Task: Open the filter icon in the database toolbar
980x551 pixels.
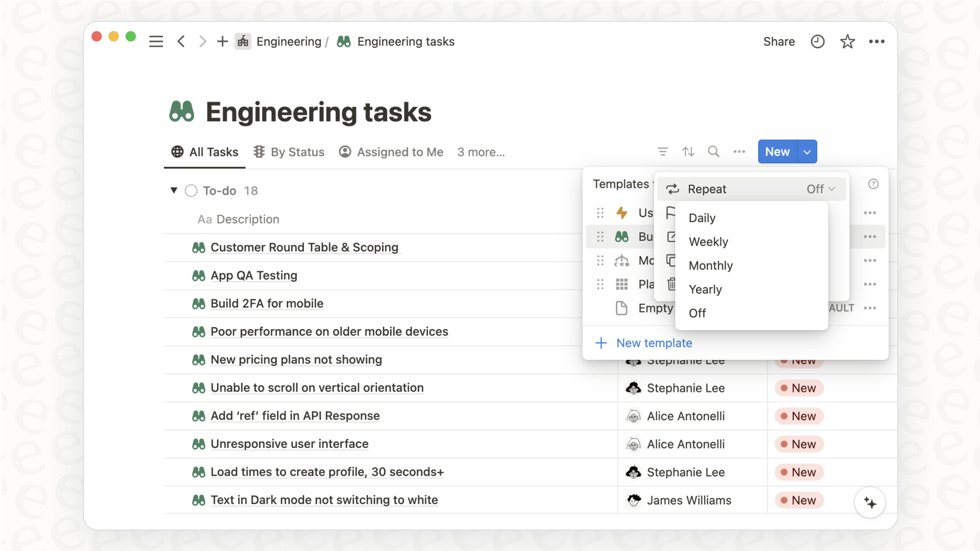Action: (663, 152)
